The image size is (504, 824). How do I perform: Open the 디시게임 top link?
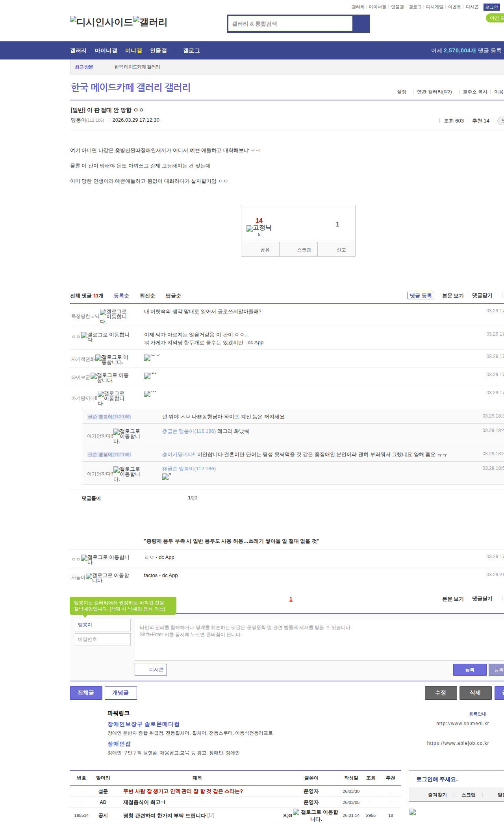[434, 7]
